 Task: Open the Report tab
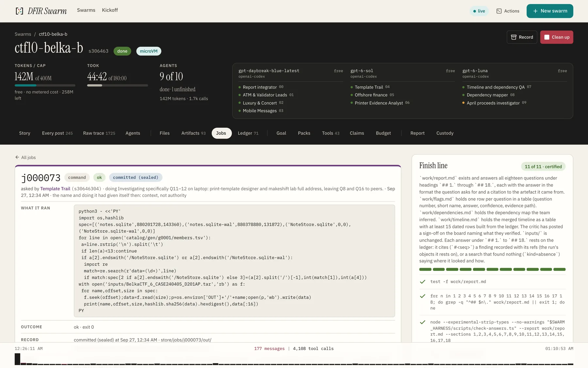click(x=417, y=133)
